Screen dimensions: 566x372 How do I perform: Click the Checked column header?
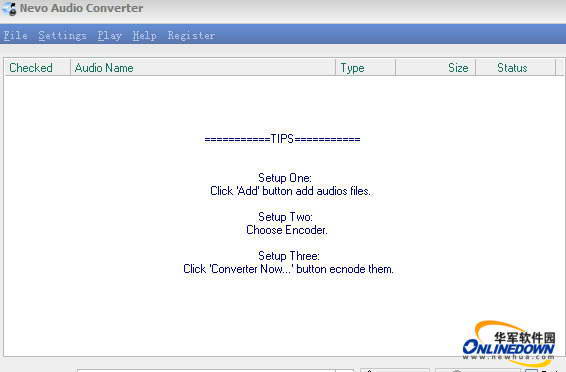(38, 67)
